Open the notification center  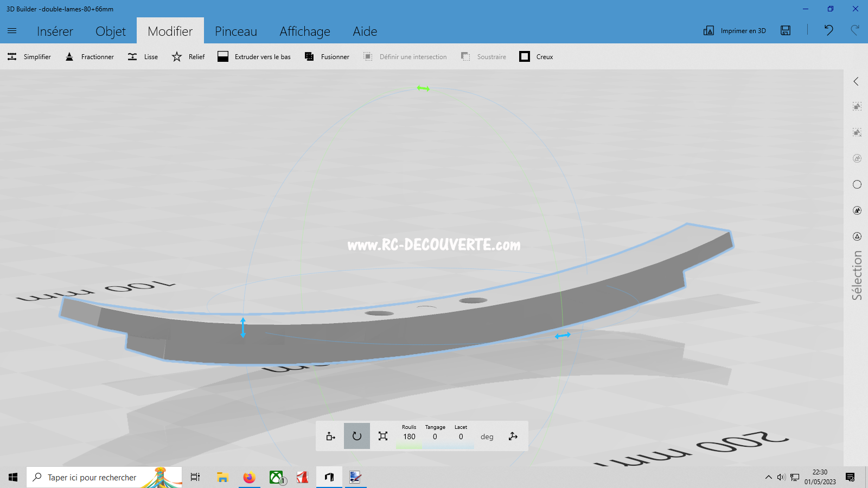(850, 477)
